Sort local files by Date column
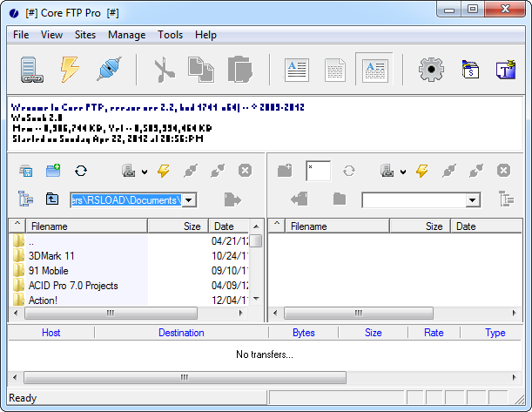532x412 pixels. 229,226
